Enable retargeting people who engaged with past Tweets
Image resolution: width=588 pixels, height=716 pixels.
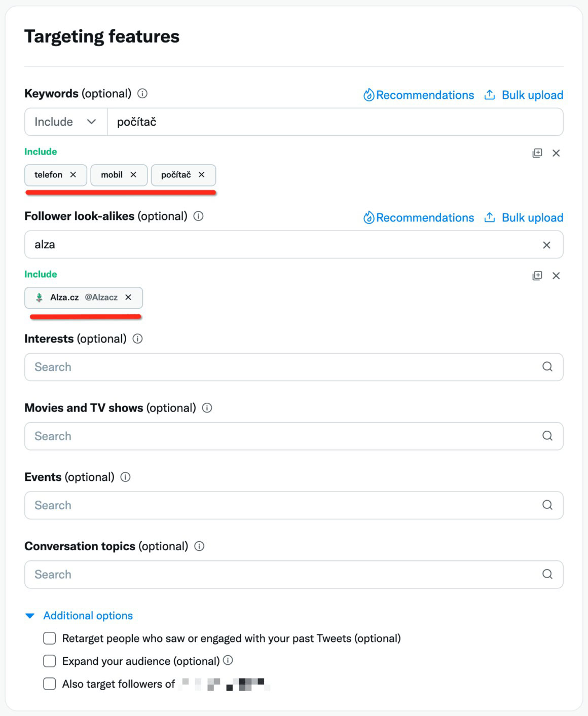[49, 638]
